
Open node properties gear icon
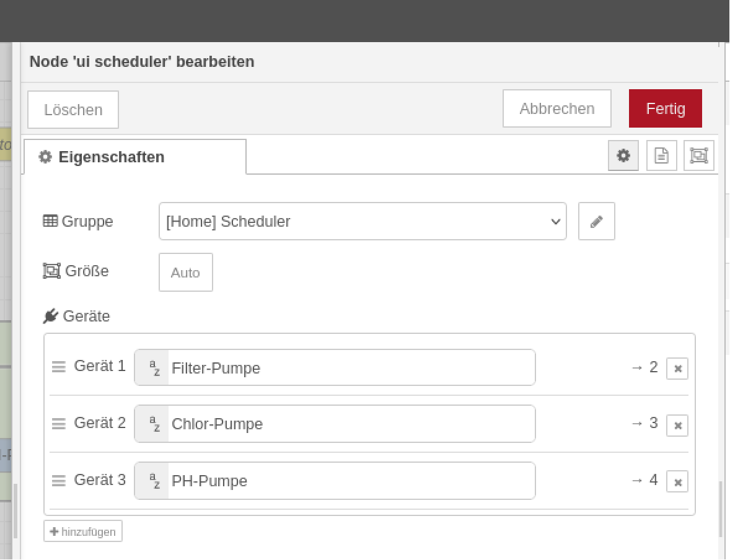(x=623, y=155)
